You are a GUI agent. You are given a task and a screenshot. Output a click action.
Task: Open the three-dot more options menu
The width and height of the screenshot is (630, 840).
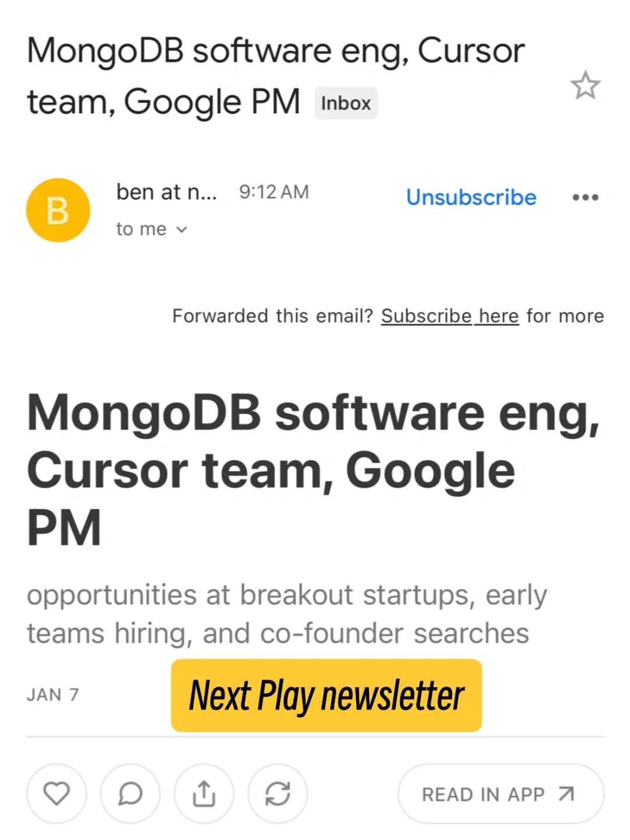[x=585, y=197]
